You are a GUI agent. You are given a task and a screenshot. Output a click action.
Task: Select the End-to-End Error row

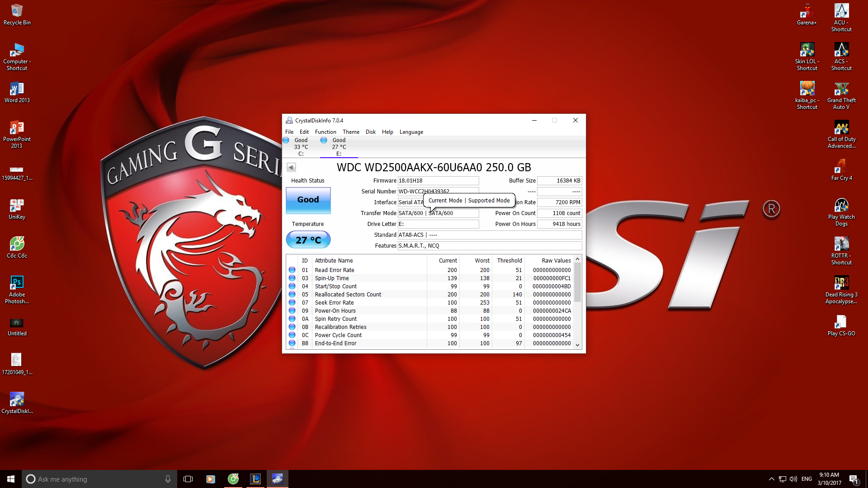(429, 343)
